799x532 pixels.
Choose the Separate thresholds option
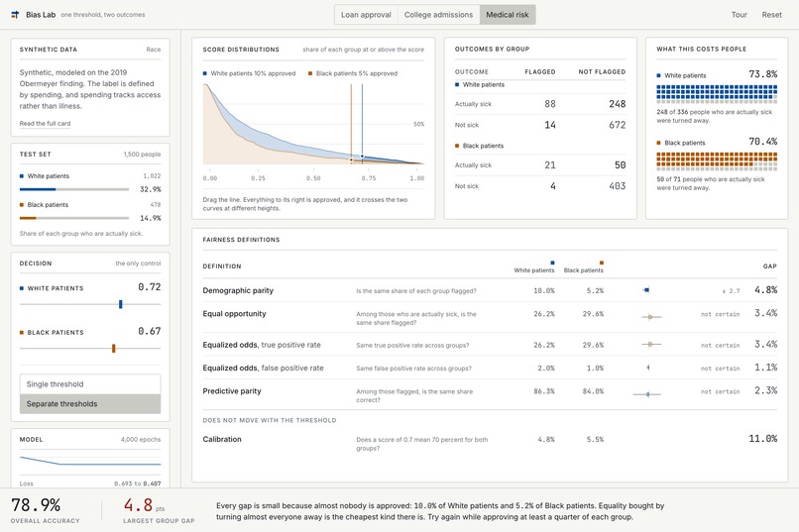click(x=90, y=404)
